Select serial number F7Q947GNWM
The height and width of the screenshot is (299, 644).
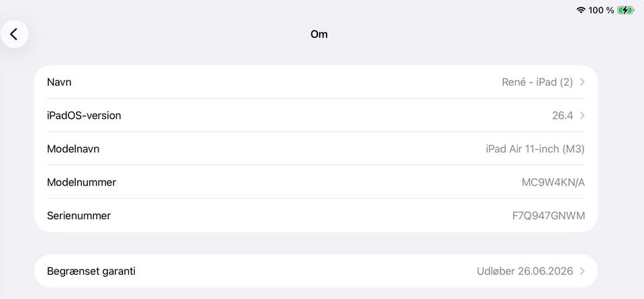pos(548,216)
